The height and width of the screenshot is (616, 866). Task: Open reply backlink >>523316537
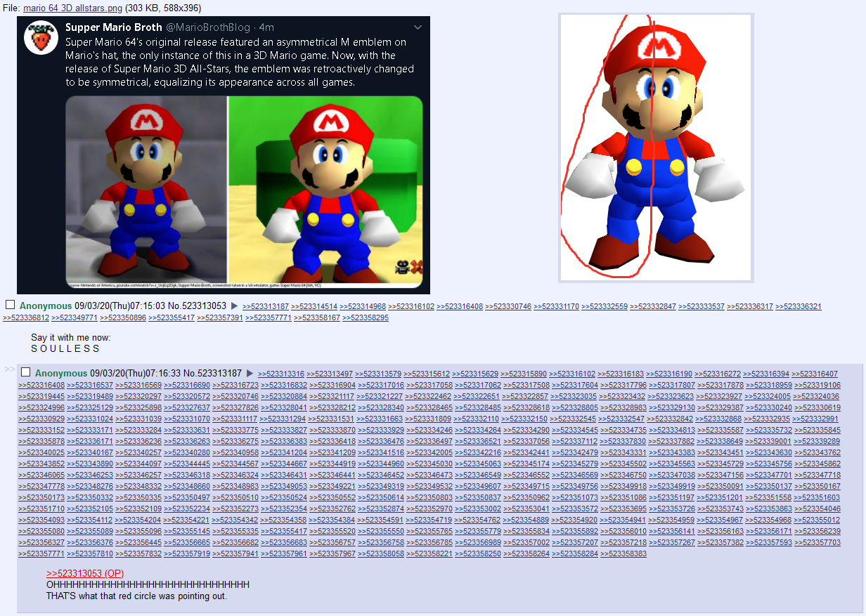pyautogui.click(x=90, y=385)
